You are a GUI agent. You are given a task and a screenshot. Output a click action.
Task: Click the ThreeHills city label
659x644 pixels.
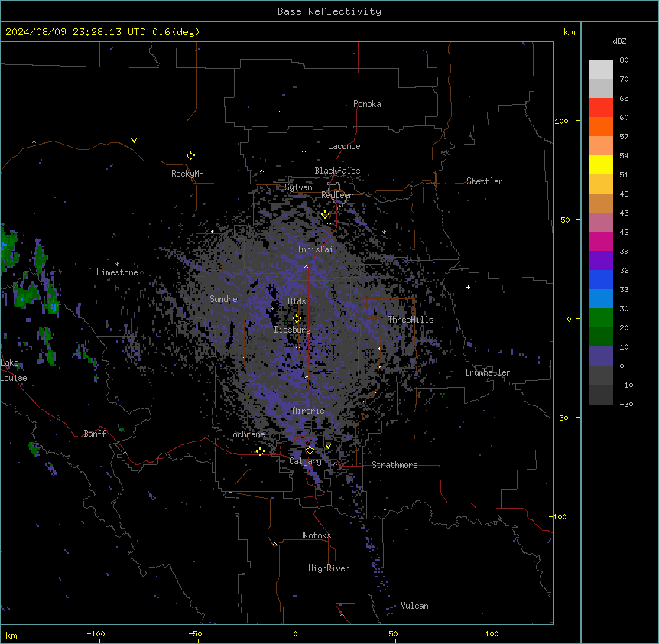click(x=411, y=320)
